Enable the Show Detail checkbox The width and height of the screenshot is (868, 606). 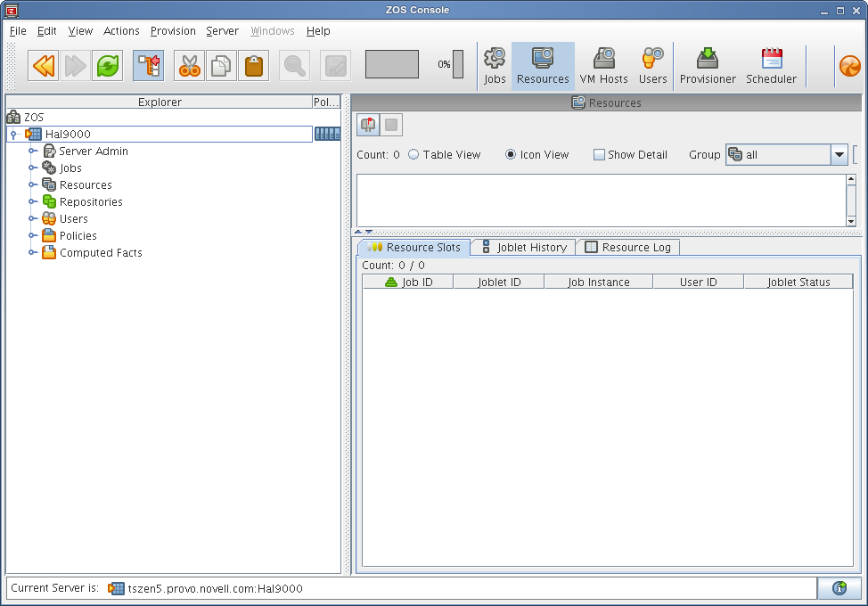click(599, 154)
